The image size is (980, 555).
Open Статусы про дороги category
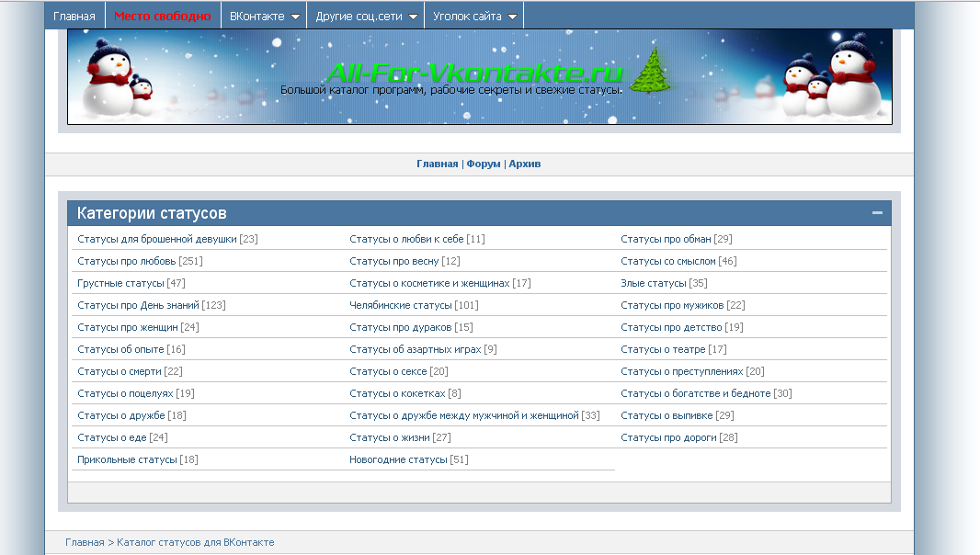pos(668,437)
